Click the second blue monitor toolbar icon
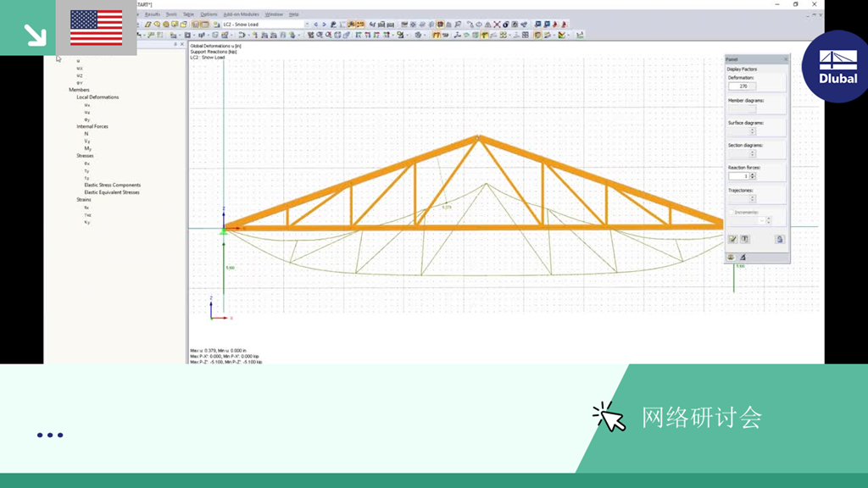 [547, 25]
